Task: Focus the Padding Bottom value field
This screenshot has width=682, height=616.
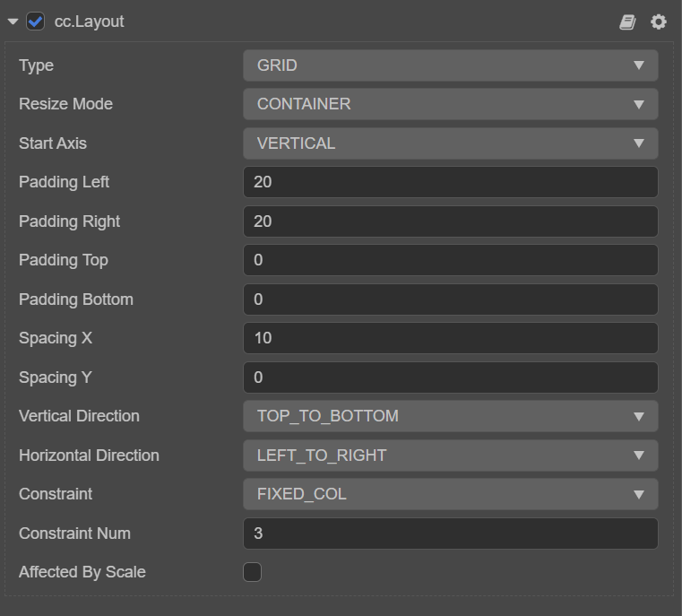Action: pyautogui.click(x=450, y=299)
